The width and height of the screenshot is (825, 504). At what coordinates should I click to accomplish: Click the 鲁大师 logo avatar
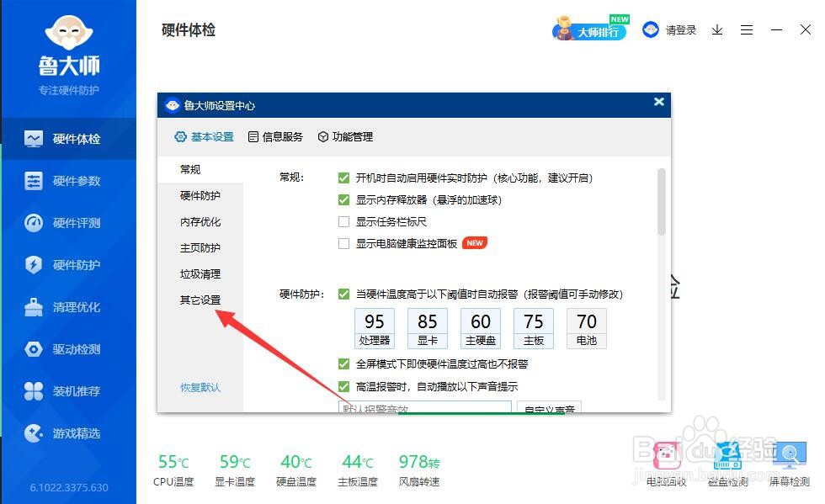pos(69,33)
